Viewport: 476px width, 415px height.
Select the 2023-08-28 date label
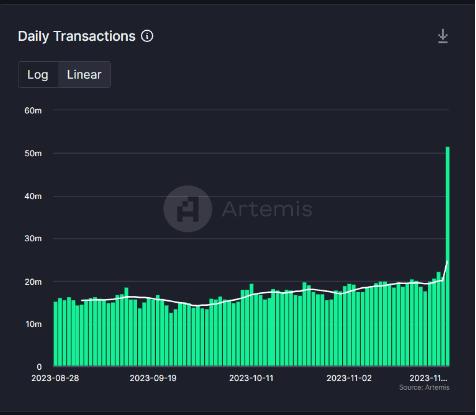[x=55, y=378]
